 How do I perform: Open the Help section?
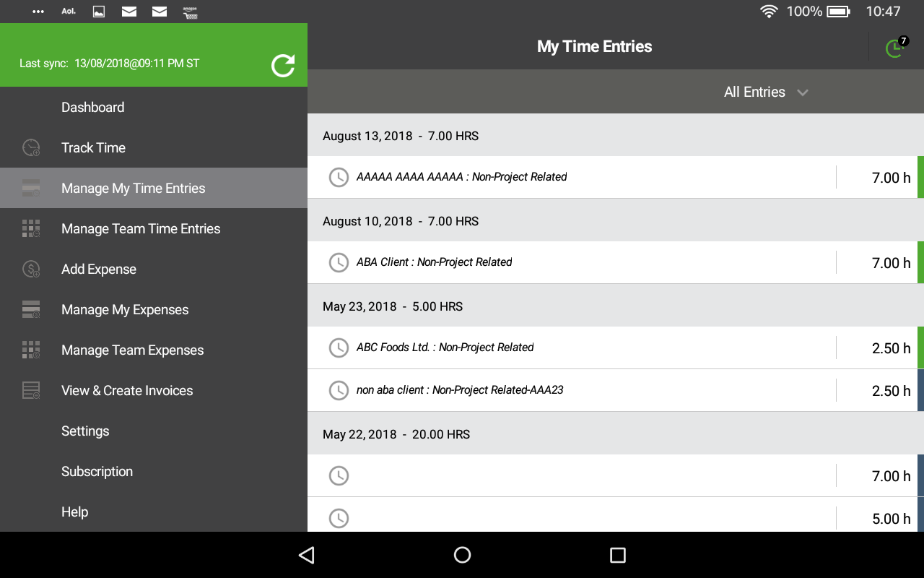[x=74, y=512]
